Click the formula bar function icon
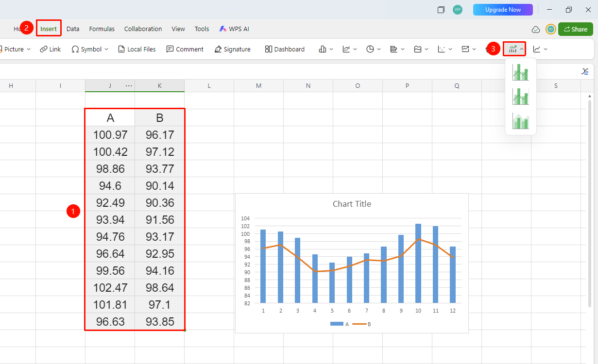Screen dimensions: 598x364 pos(585,71)
